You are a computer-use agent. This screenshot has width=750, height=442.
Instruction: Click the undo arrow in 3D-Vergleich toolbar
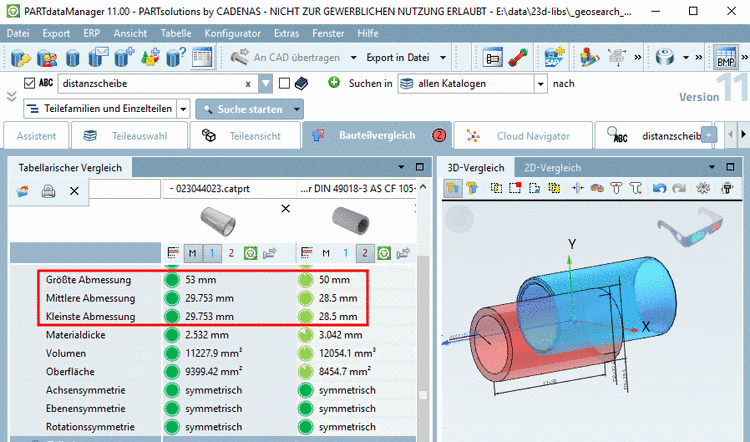[660, 188]
